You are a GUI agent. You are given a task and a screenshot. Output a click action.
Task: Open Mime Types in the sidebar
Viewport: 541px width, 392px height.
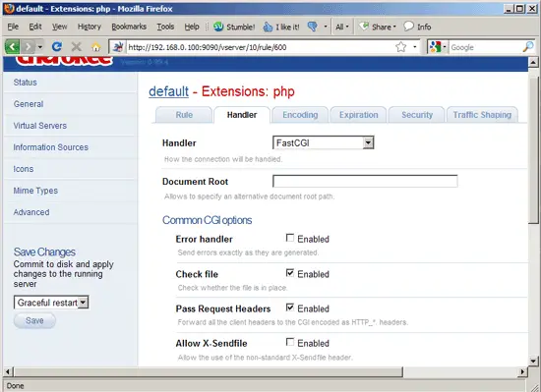(x=35, y=191)
